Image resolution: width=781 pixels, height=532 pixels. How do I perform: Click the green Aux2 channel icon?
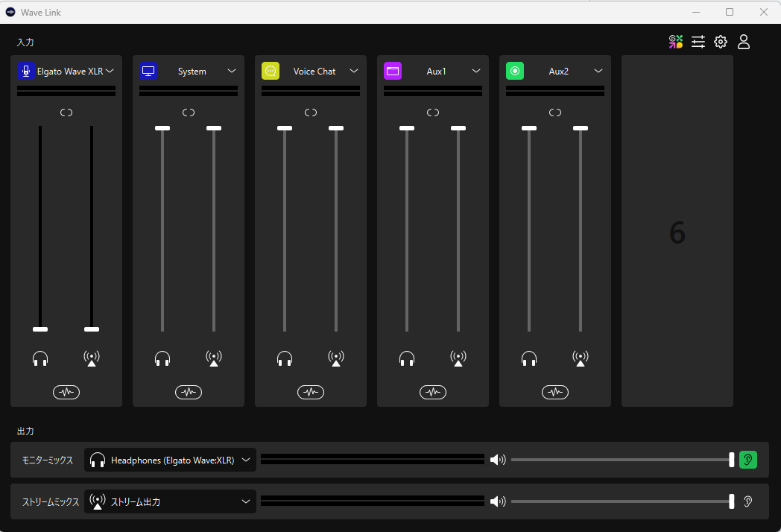[515, 71]
